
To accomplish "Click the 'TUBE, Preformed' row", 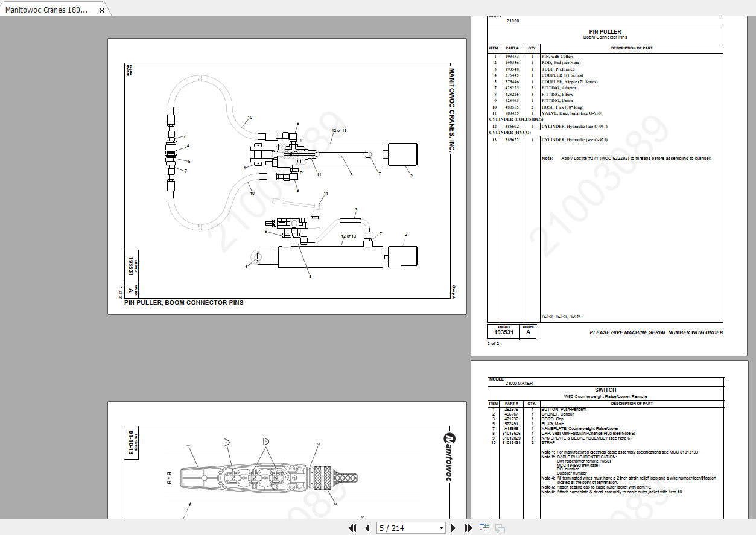I will point(605,69).
